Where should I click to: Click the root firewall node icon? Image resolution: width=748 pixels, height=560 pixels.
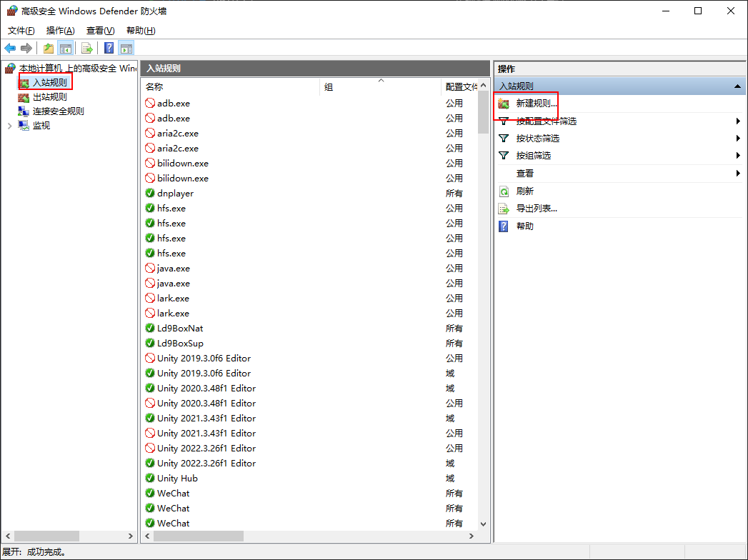pos(10,69)
